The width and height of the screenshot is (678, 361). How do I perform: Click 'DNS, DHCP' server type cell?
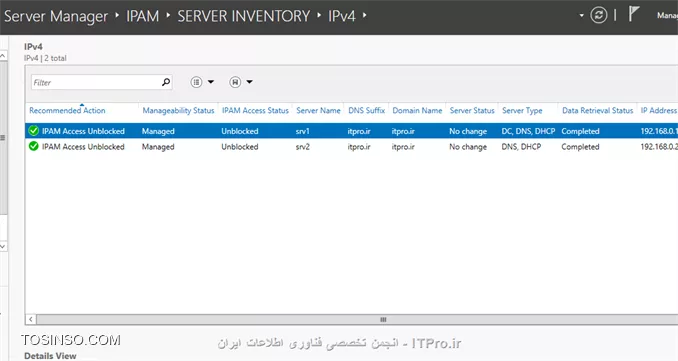(521, 147)
